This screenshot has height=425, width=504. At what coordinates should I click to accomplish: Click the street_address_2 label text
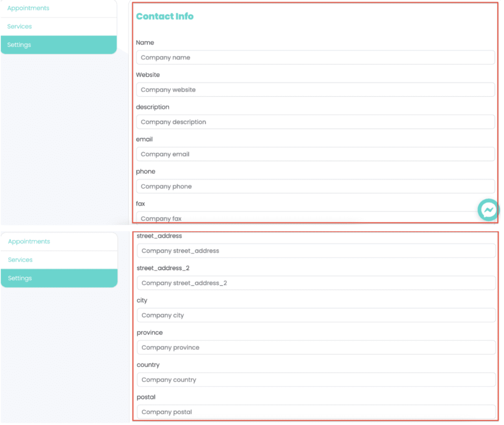click(x=163, y=268)
